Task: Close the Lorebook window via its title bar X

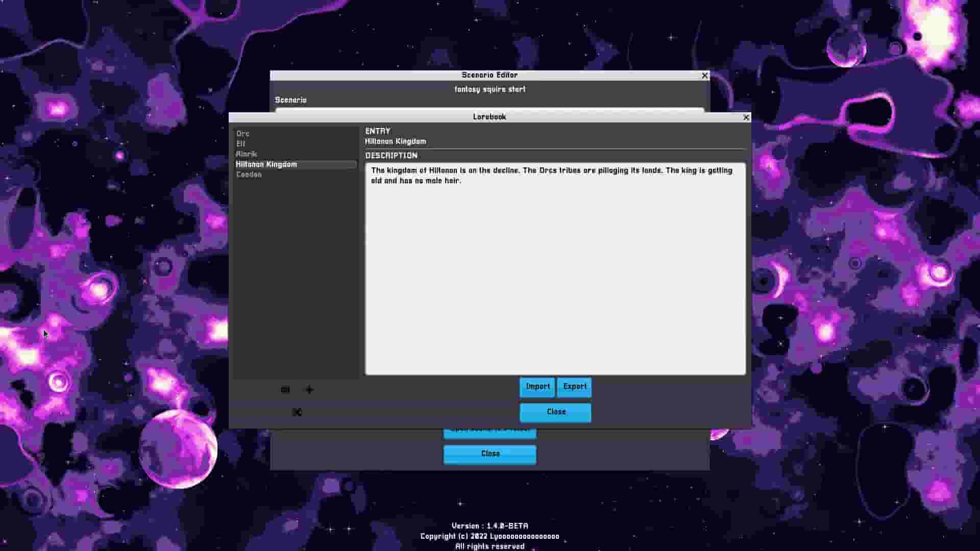Action: pos(746,117)
